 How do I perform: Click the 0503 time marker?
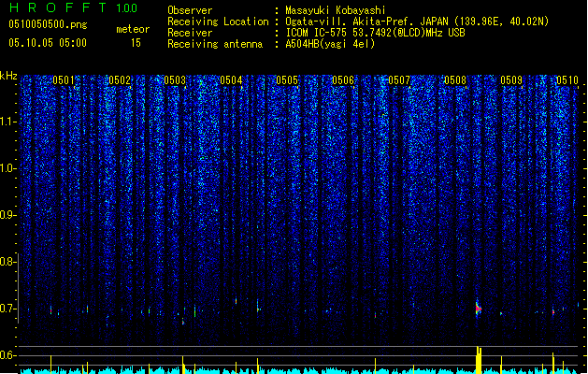click(x=175, y=80)
